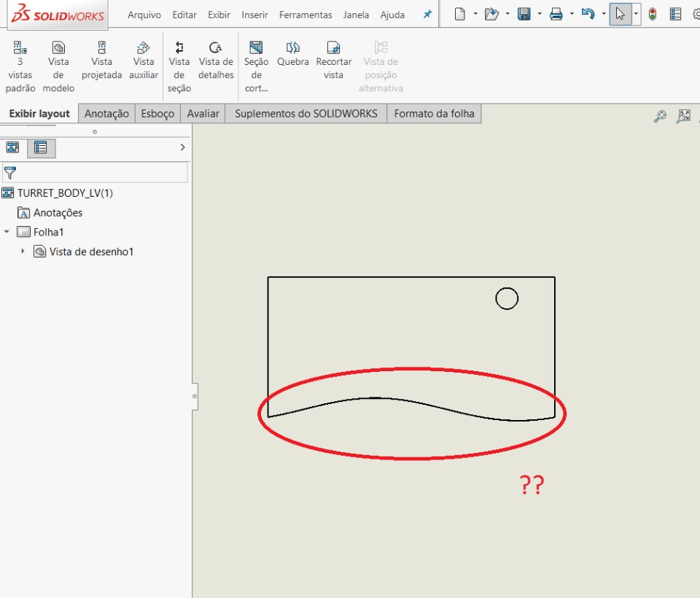Undo the last action

coord(588,15)
